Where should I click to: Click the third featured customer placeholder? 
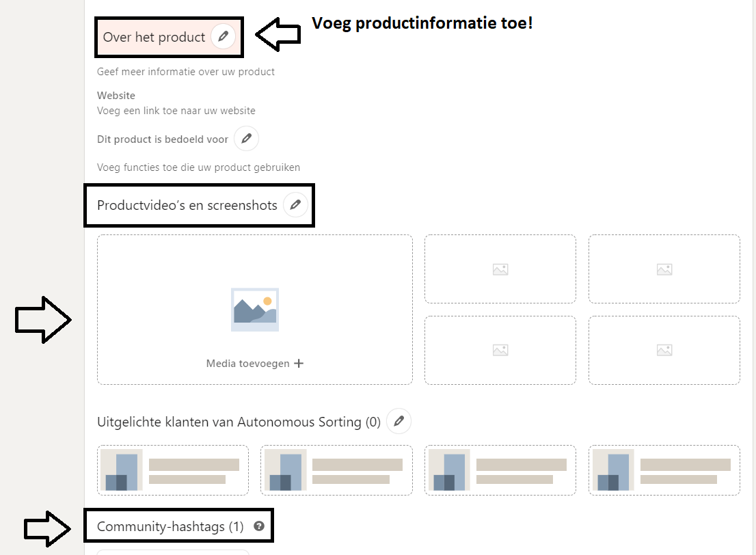tap(500, 470)
